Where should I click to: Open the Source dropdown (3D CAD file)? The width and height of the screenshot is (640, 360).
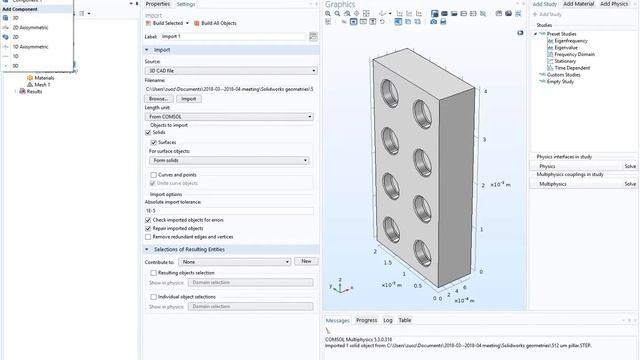[231, 71]
